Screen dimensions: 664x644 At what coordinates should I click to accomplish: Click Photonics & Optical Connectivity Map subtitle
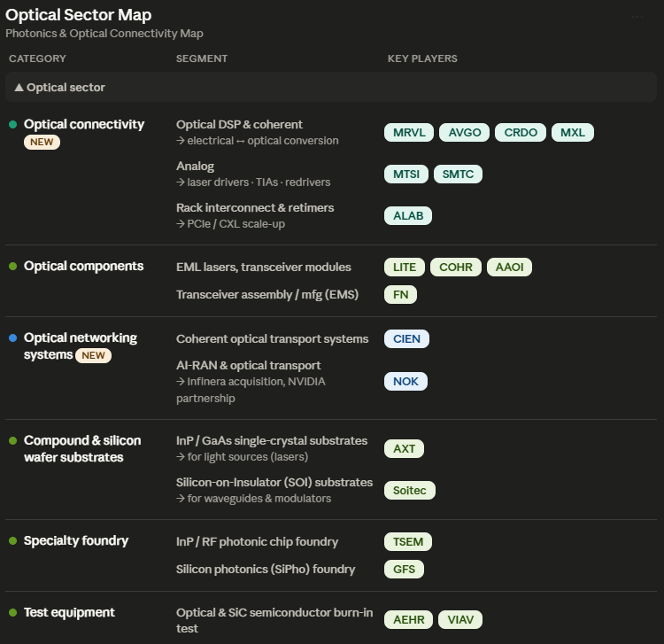(x=104, y=34)
